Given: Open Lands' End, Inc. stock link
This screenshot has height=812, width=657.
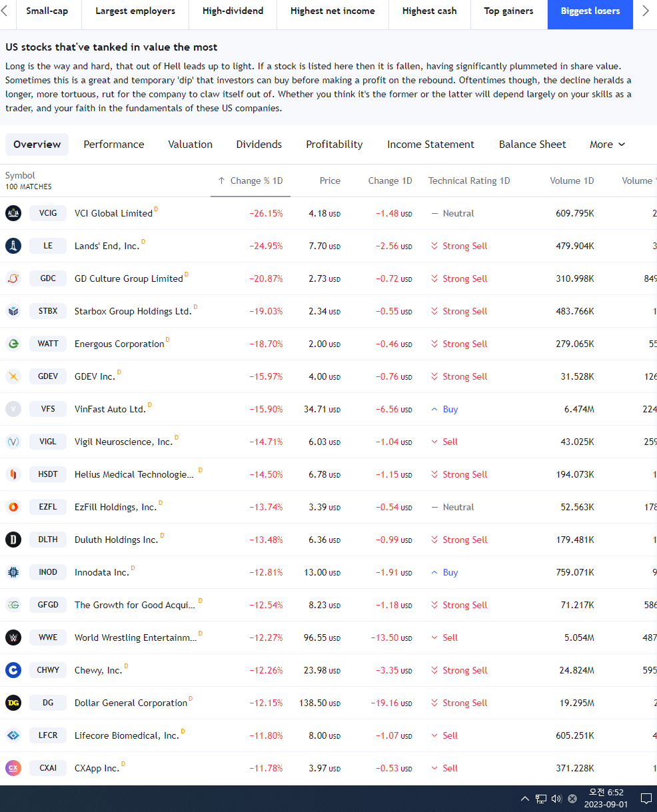Looking at the screenshot, I should pyautogui.click(x=107, y=246).
